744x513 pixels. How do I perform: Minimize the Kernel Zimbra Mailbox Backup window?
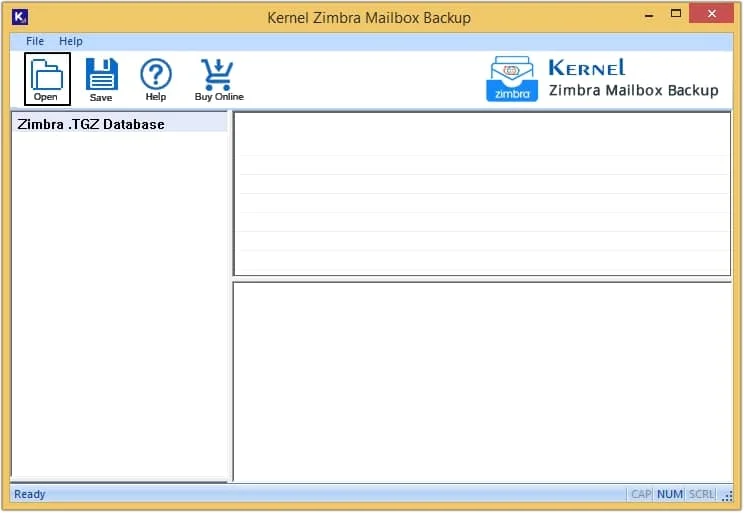pyautogui.click(x=649, y=15)
